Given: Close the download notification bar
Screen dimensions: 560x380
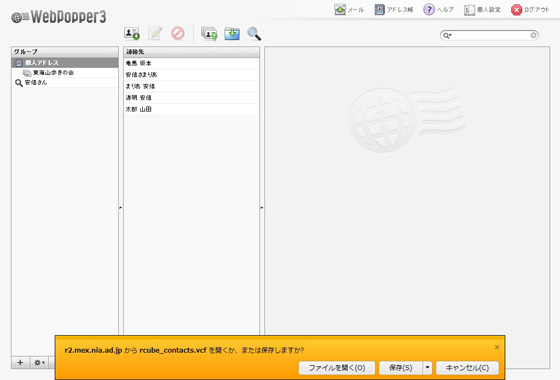Looking at the screenshot, I should [x=497, y=347].
